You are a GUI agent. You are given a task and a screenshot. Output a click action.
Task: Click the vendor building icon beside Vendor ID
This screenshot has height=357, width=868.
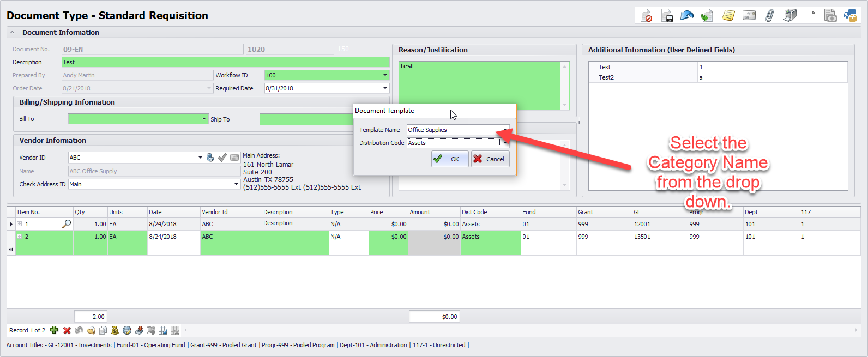coord(210,158)
